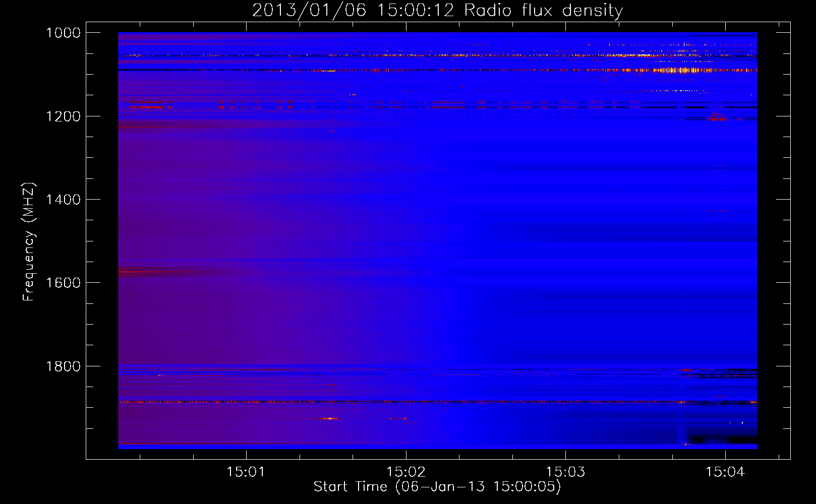
Task: Click the 15:03 time tick label
Action: click(566, 472)
